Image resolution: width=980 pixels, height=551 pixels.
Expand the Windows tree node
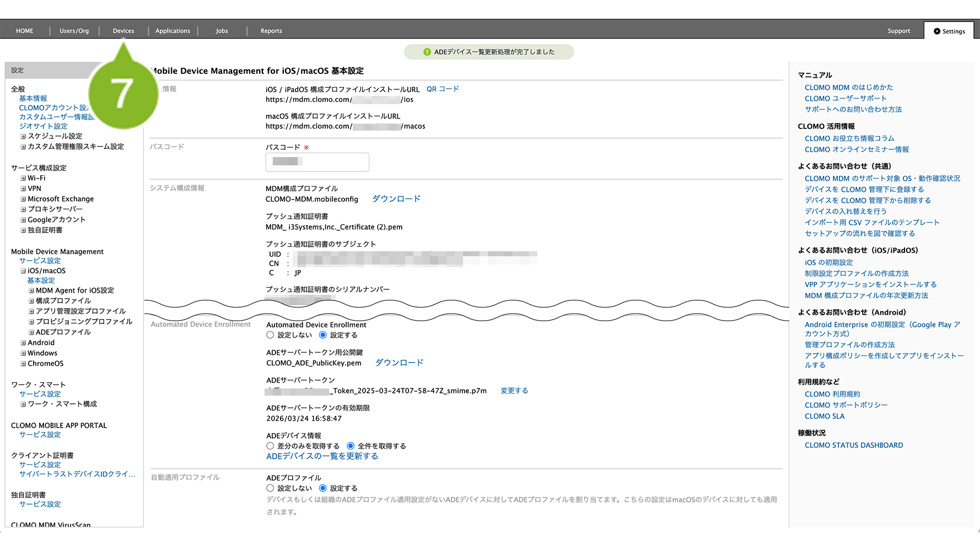coord(23,353)
